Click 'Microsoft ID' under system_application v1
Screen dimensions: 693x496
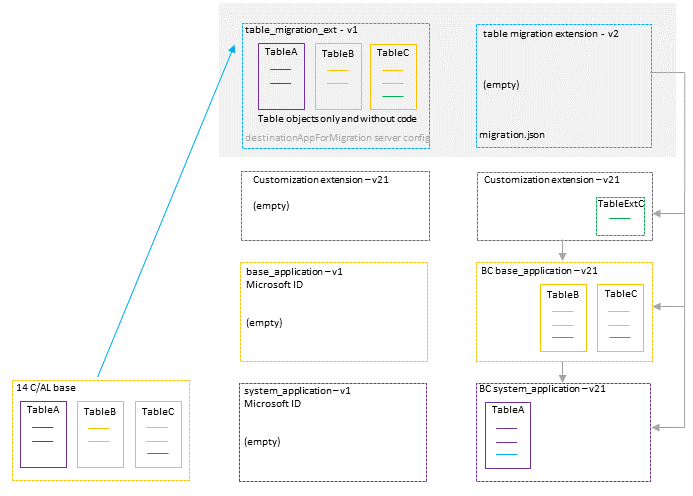pyautogui.click(x=272, y=404)
